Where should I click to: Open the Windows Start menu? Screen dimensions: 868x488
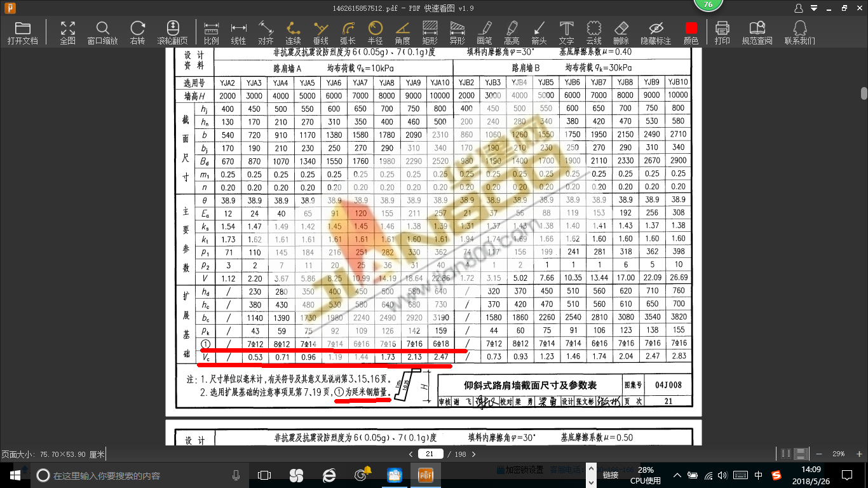[x=15, y=475]
